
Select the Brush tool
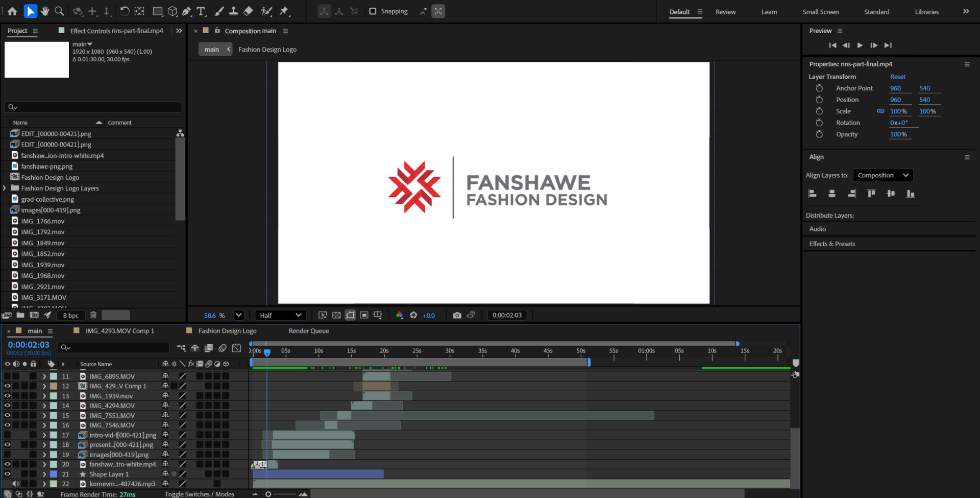(x=219, y=11)
